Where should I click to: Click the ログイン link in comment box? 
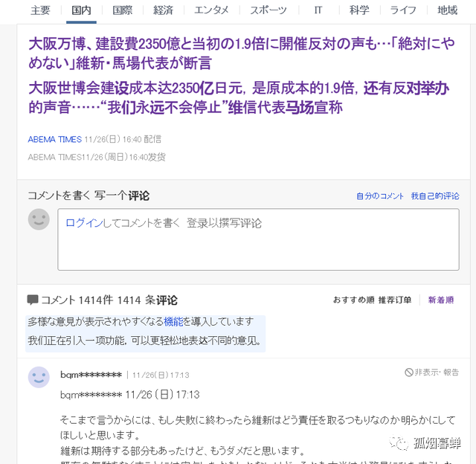pos(84,223)
